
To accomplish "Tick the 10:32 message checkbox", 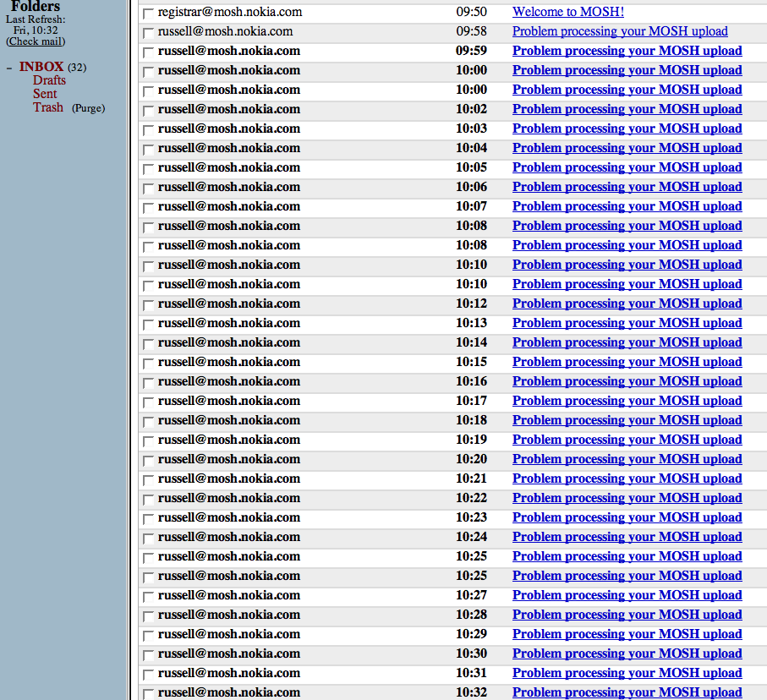I will coord(148,694).
